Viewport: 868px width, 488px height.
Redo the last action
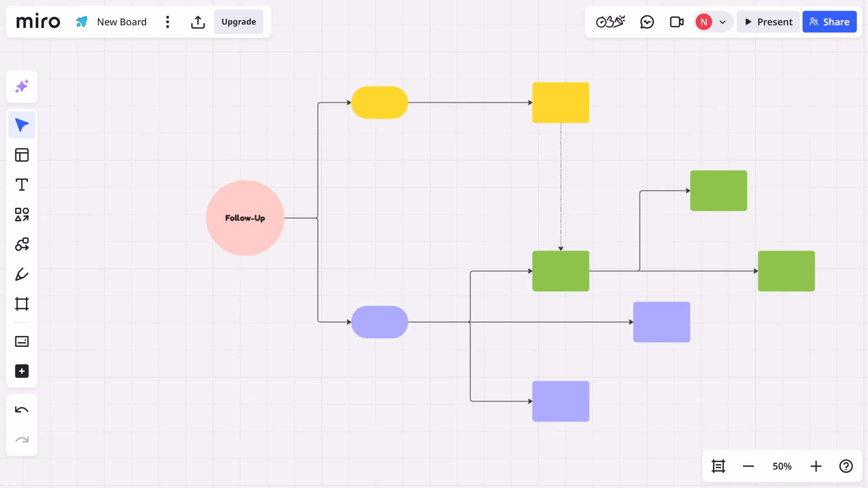coord(22,440)
